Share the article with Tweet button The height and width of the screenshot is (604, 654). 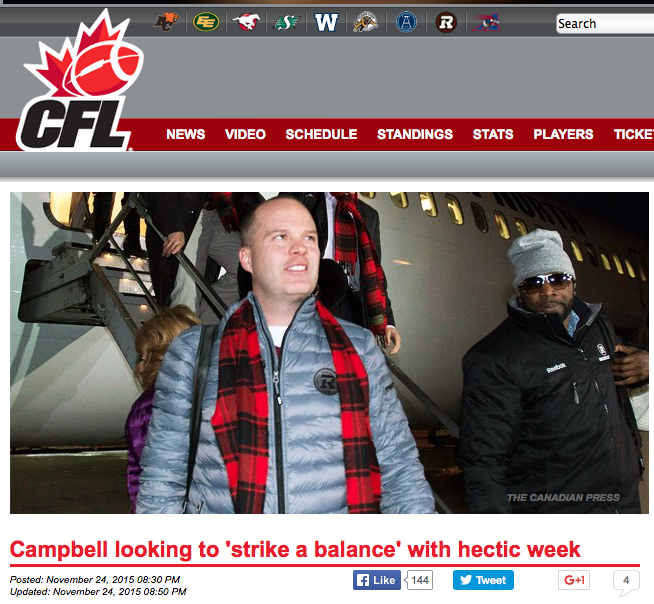[x=483, y=580]
